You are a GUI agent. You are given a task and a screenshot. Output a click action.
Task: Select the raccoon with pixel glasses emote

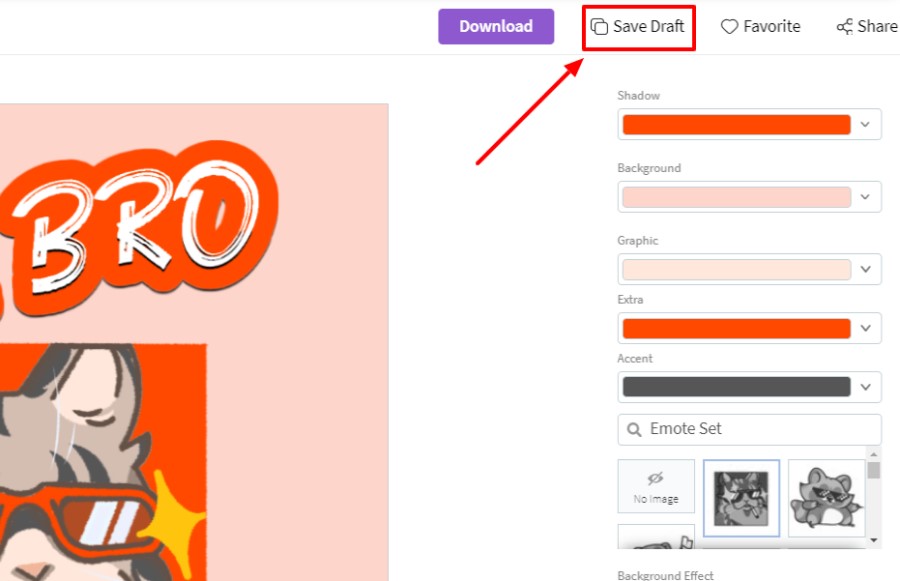826,498
